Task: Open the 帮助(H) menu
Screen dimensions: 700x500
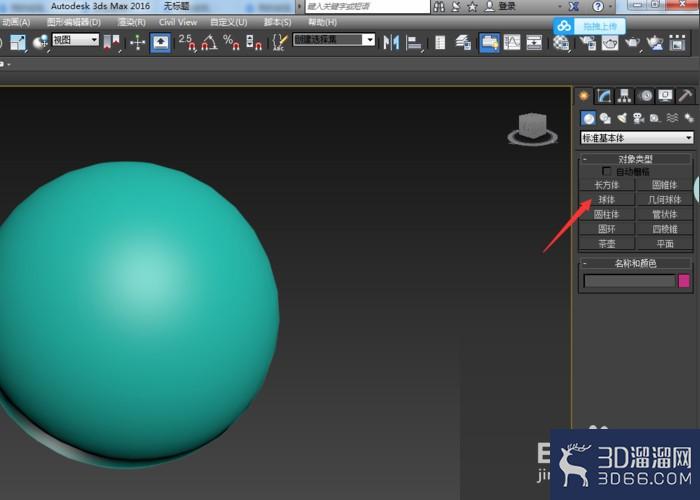Action: pyautogui.click(x=322, y=22)
